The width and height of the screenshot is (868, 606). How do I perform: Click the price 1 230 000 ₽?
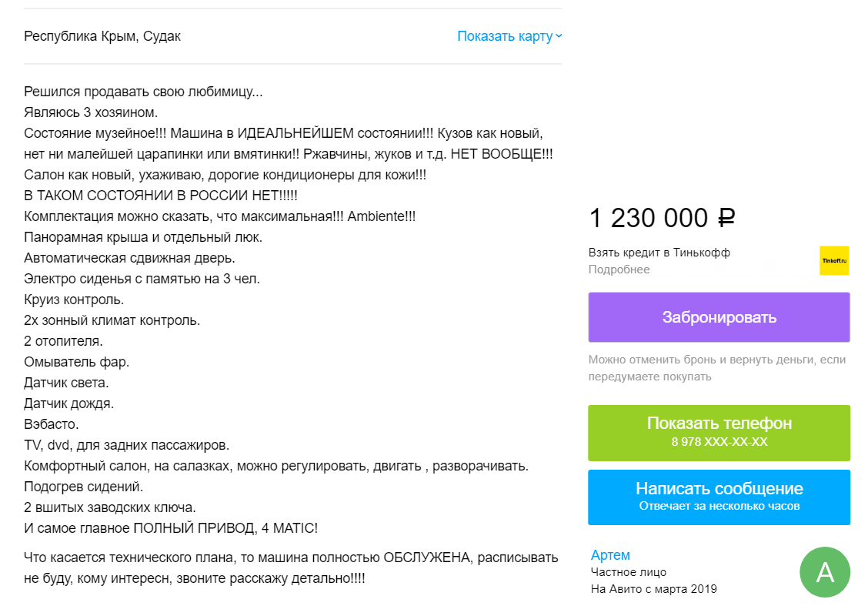click(x=662, y=218)
